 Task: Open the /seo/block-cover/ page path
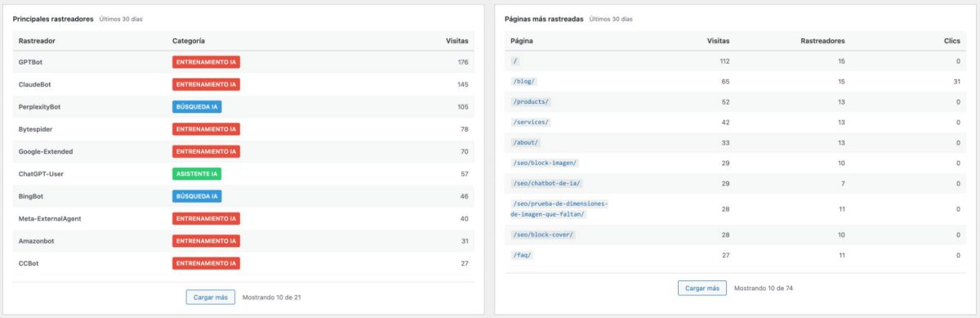[544, 235]
